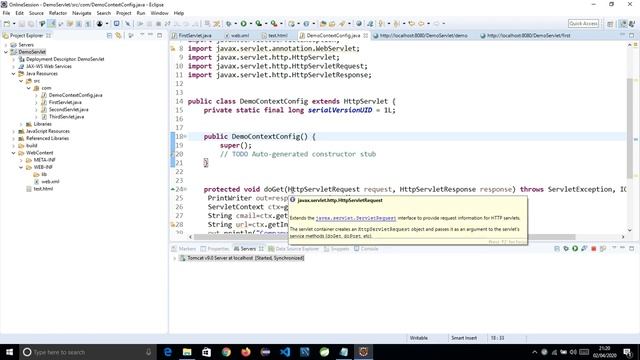Open the Navigate menu
This screenshot has width=640, height=360.
pyautogui.click(x=82, y=13)
